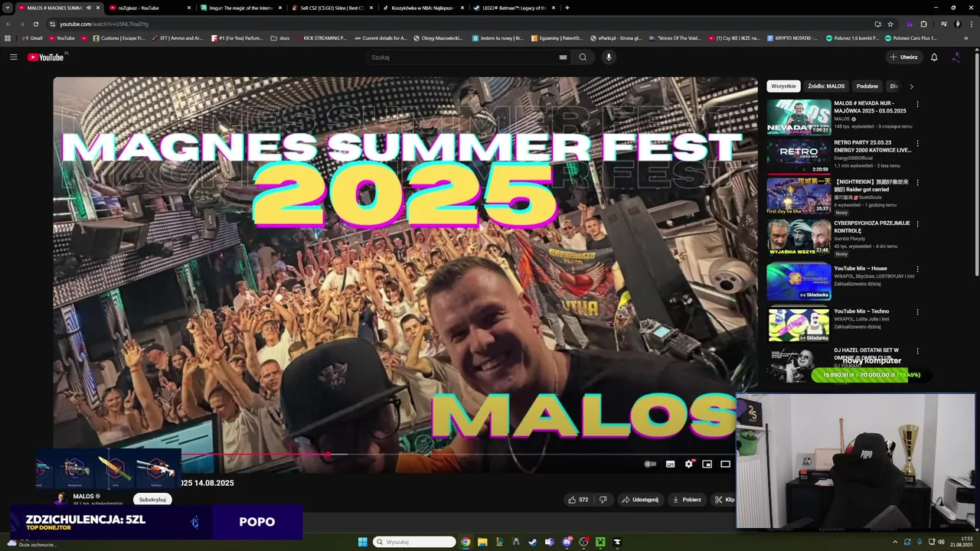
Task: Like the video with 572 likes
Action: (578, 500)
